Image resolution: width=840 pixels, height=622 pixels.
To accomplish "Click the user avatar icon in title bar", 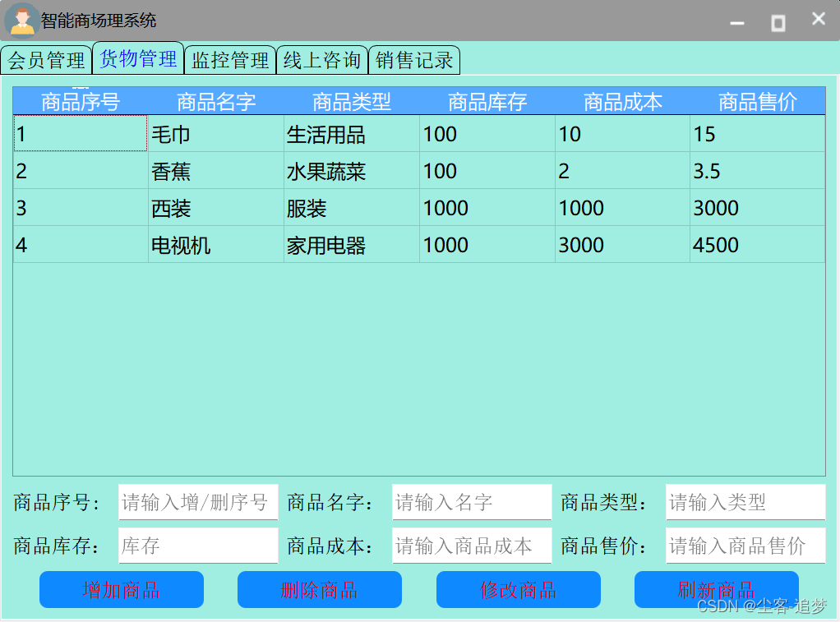I will point(22,21).
